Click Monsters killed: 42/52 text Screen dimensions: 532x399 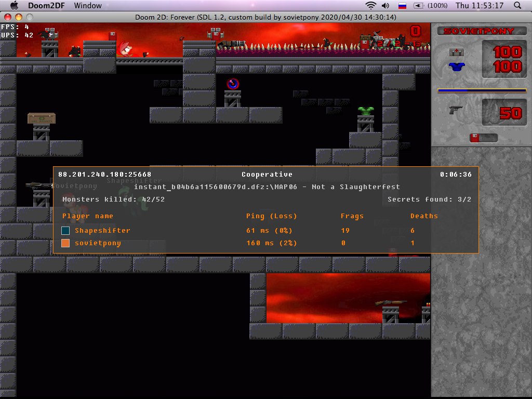point(113,199)
